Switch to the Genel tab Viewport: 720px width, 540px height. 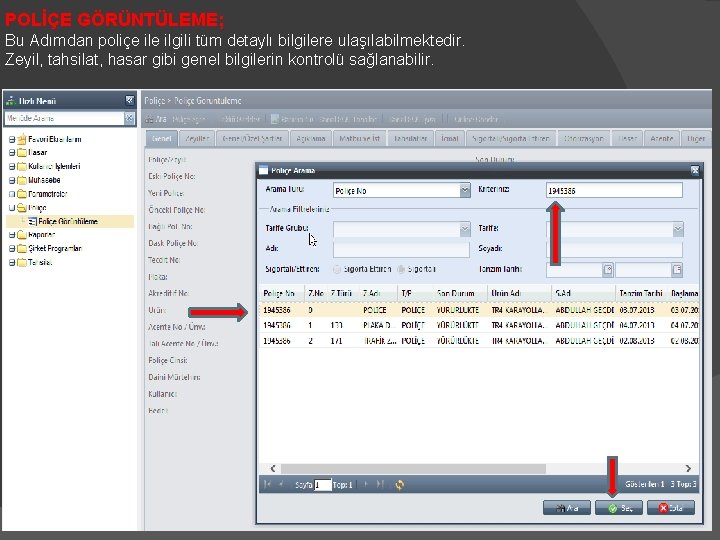tap(161, 138)
